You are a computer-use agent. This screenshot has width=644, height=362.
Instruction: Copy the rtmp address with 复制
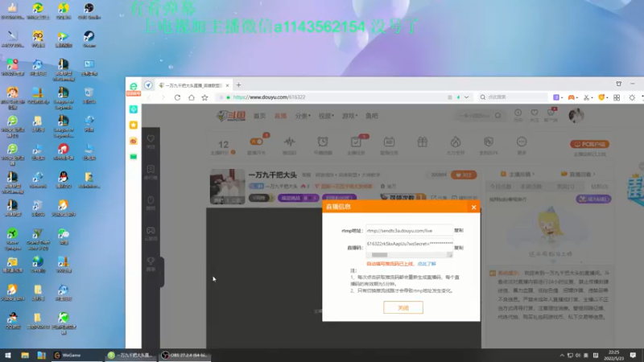click(459, 231)
